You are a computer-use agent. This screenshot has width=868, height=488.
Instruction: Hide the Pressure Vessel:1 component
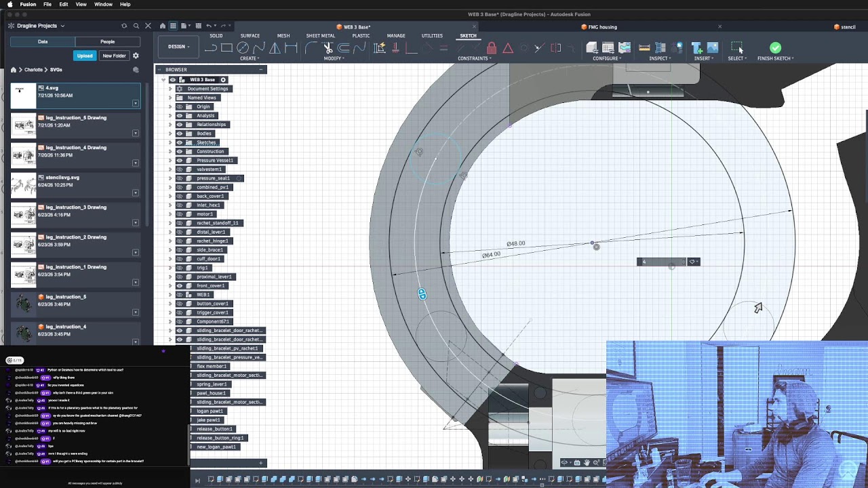coord(180,160)
